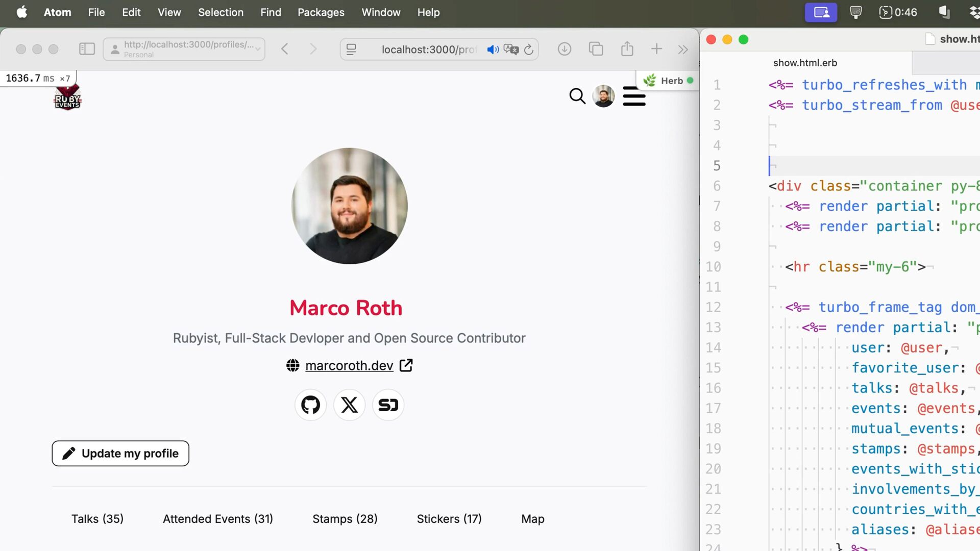Open the user avatar menu in navbar
The height and width of the screenshot is (551, 980).
point(603,96)
